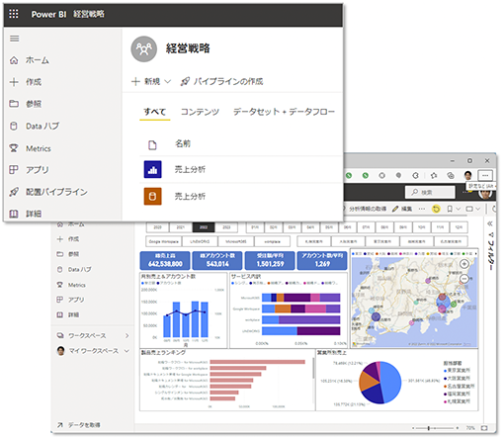Viewport: 504px width, 441px height.
Task: Click データを取得 link at bottom
Action: click(x=78, y=425)
